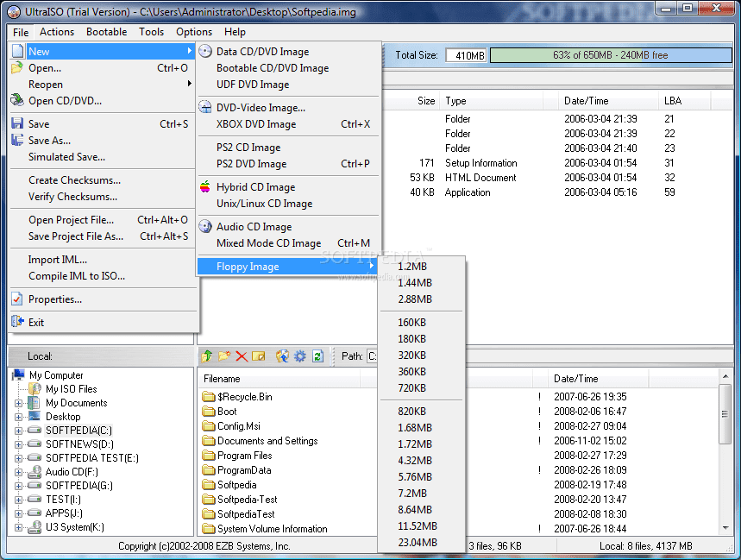
Task: Select the extract folder icon with blue arrow
Action: (282, 356)
